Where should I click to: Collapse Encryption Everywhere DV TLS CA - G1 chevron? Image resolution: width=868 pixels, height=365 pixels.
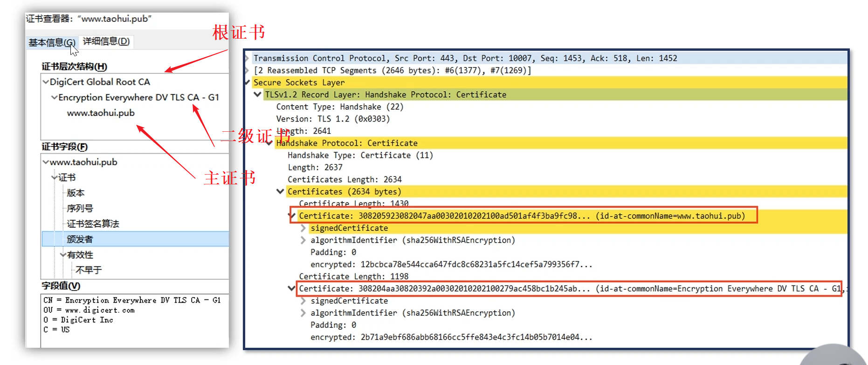pyautogui.click(x=55, y=97)
